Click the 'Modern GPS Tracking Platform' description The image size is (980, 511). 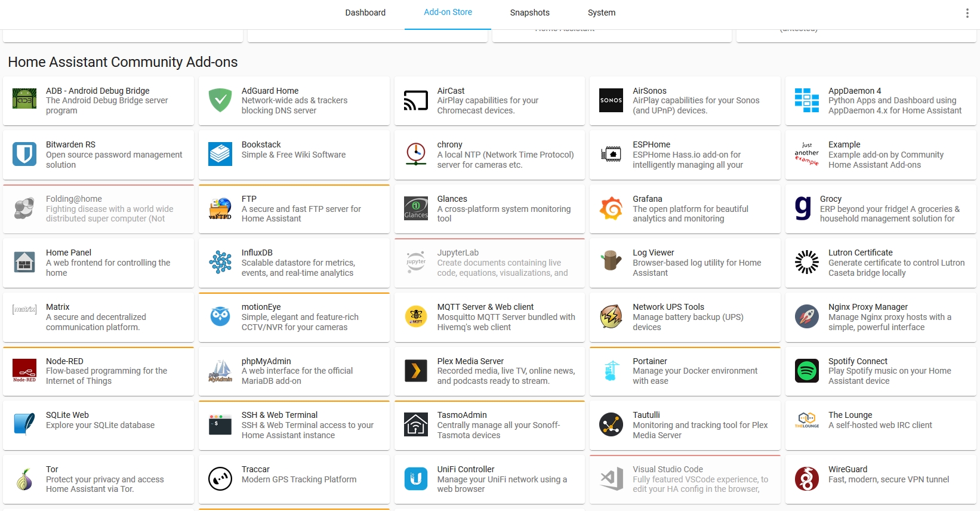pos(299,479)
